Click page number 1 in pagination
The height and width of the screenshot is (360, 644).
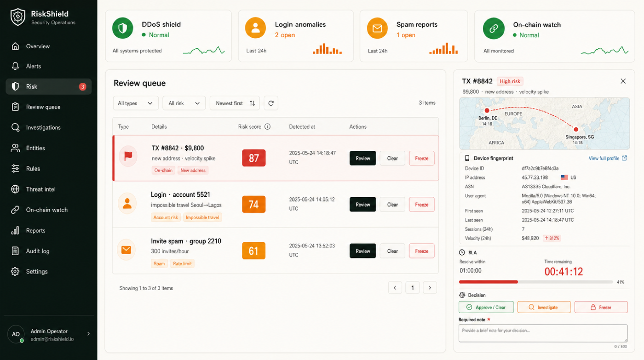coord(413,288)
